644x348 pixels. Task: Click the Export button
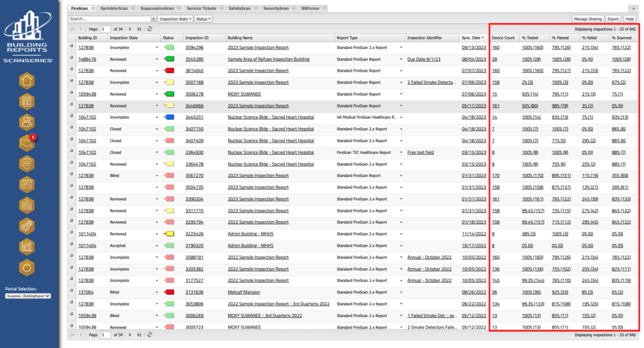613,19
